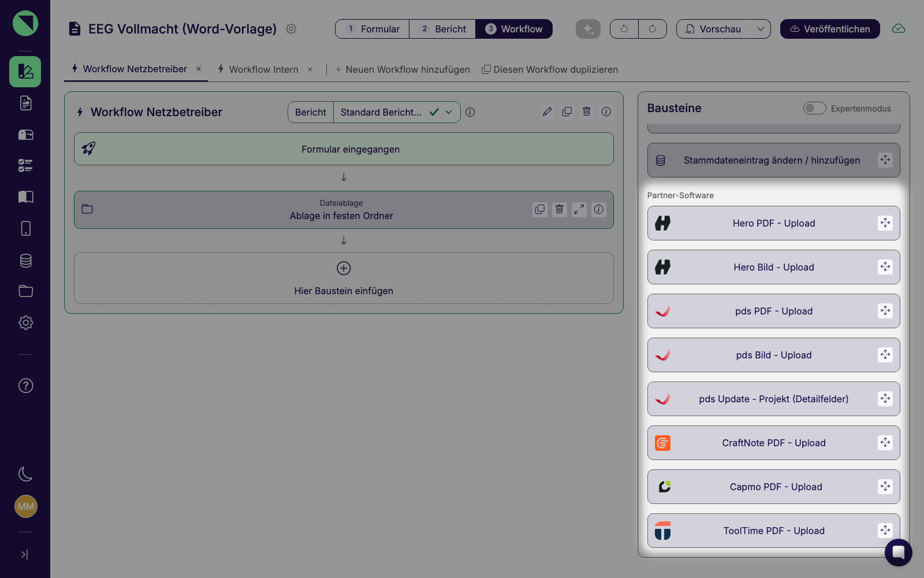The width and height of the screenshot is (924, 578).
Task: Expand the Dateiablage block arrows icon
Action: [579, 209]
